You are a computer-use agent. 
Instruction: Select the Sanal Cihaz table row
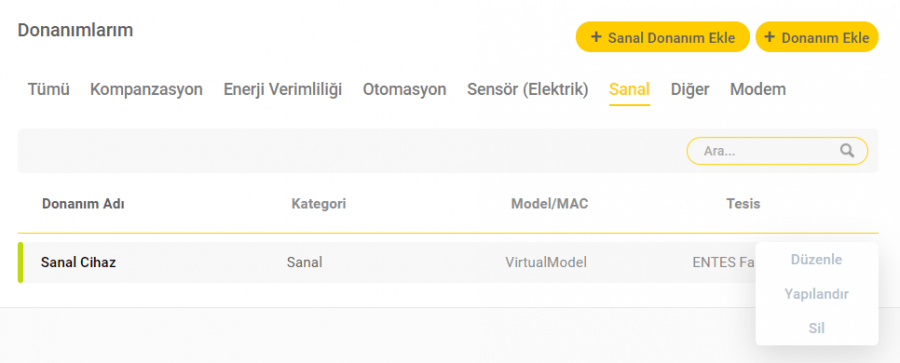click(x=448, y=262)
